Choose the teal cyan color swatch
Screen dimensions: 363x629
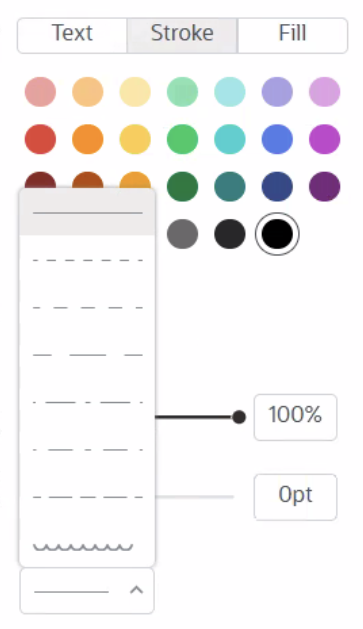[x=230, y=139]
